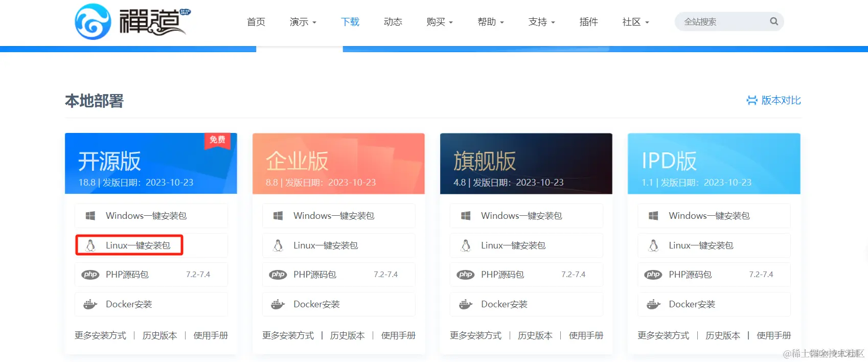The image size is (868, 362).
Task: Download 开源版 PHP源码包
Action: click(151, 275)
